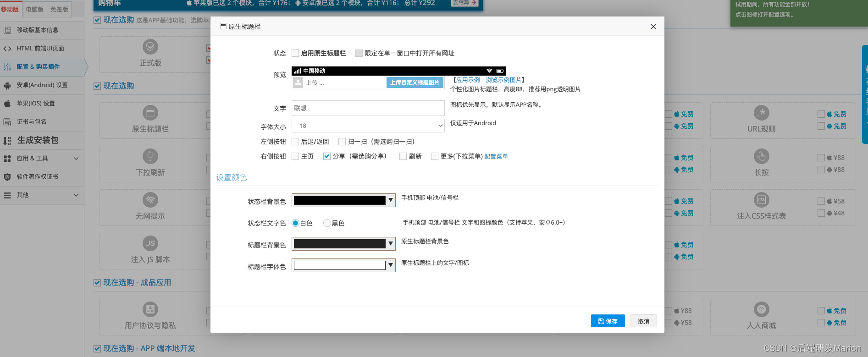Open the 字体大小 dropdown showing 18
This screenshot has width=868, height=357.
[x=368, y=126]
